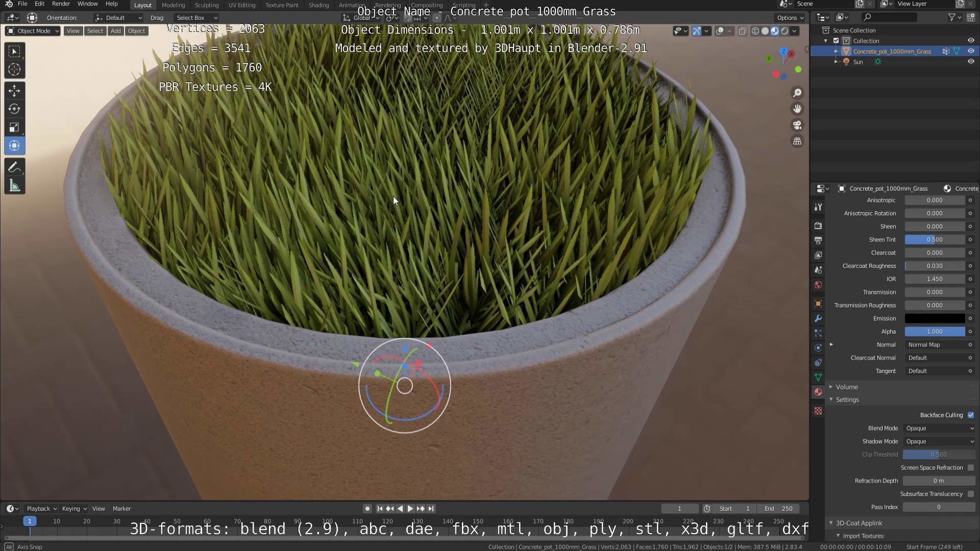Open the Scene properties tab
The width and height of the screenshot is (980, 551).
(818, 270)
